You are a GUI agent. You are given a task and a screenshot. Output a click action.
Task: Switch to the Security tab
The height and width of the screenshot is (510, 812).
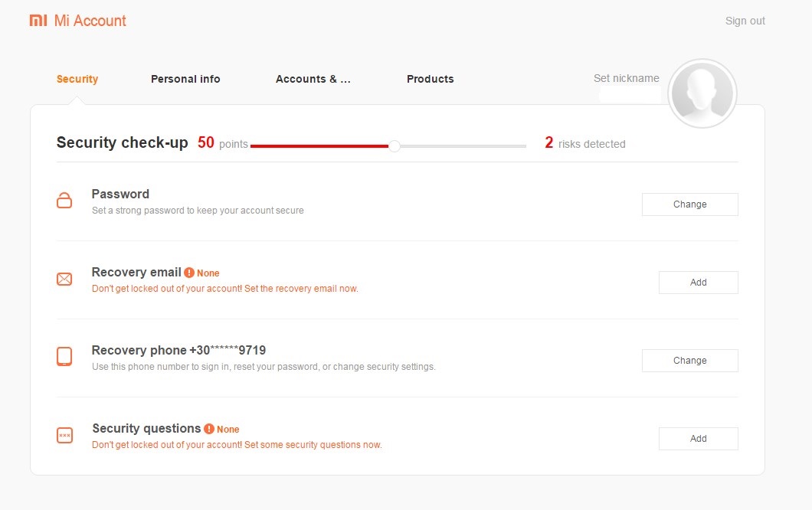[77, 79]
